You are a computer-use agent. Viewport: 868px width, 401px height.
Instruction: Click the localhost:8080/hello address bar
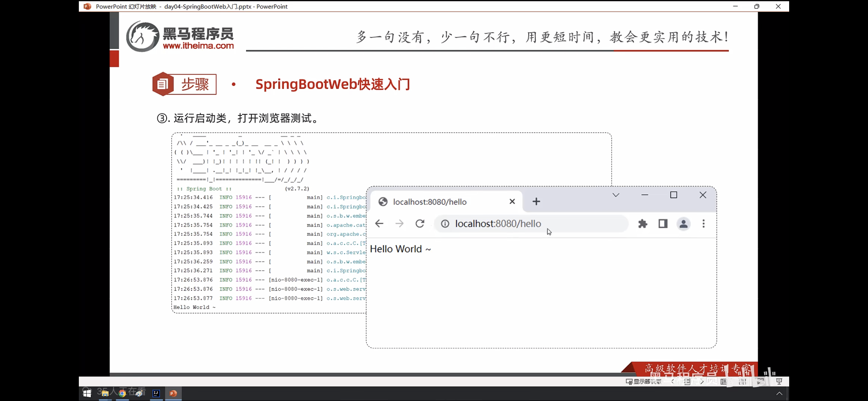pos(531,223)
